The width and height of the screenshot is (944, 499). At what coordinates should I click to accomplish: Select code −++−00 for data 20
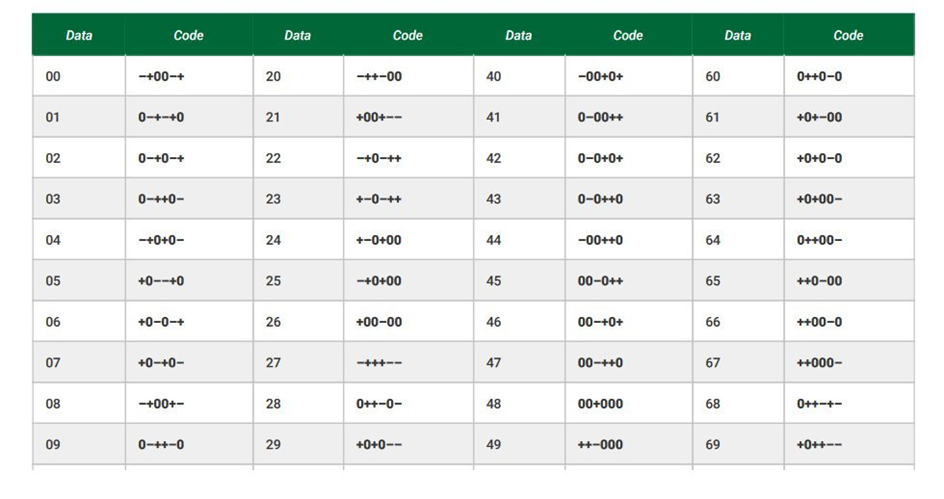379,76
